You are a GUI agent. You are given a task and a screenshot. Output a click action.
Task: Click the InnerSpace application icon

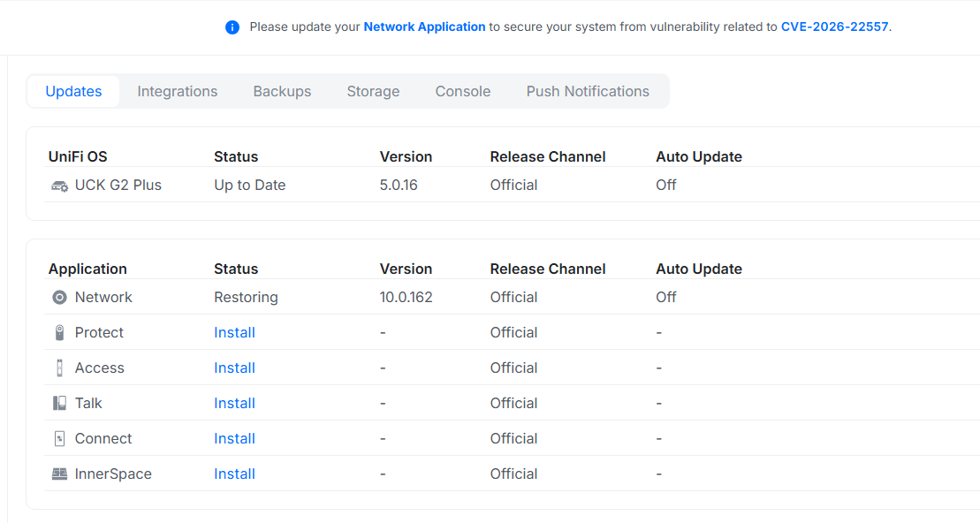[x=59, y=474]
